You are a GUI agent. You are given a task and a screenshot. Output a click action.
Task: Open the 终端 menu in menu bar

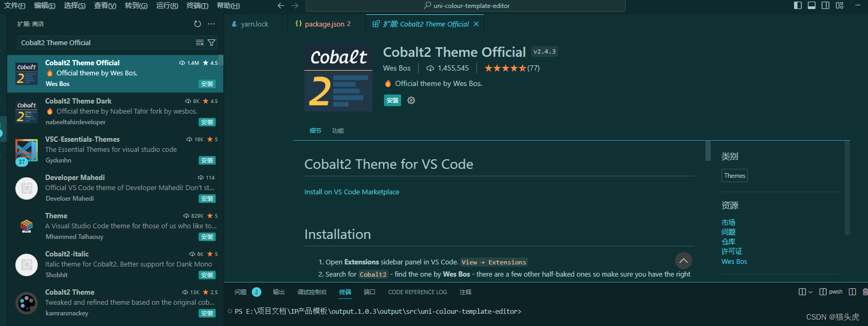[197, 5]
